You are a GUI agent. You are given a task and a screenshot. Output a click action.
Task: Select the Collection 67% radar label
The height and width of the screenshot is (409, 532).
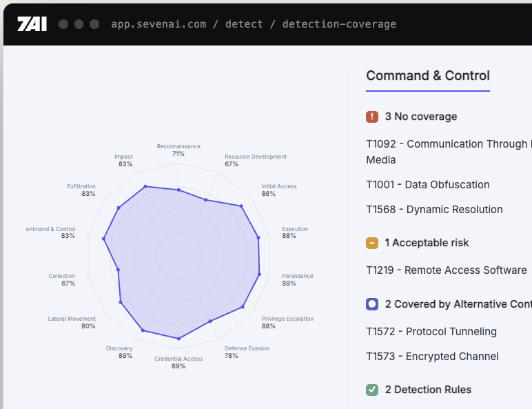pyautogui.click(x=62, y=279)
